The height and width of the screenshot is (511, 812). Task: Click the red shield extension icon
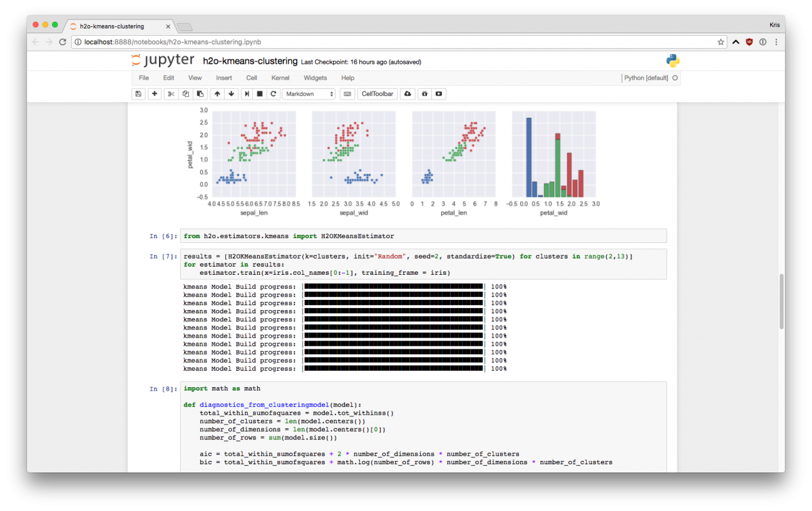[x=749, y=42]
